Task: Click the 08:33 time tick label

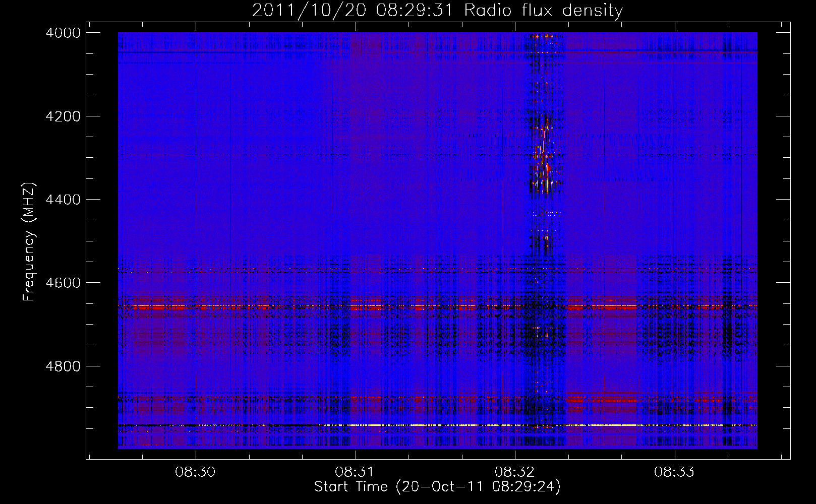Action: (674, 472)
